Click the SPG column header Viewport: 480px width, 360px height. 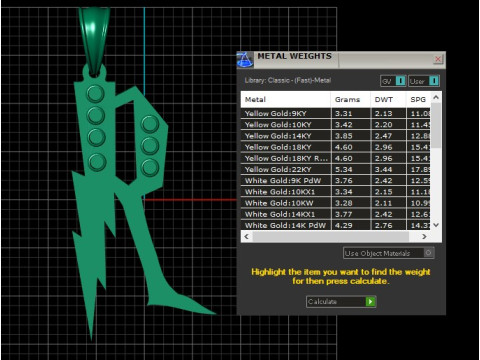(418, 99)
